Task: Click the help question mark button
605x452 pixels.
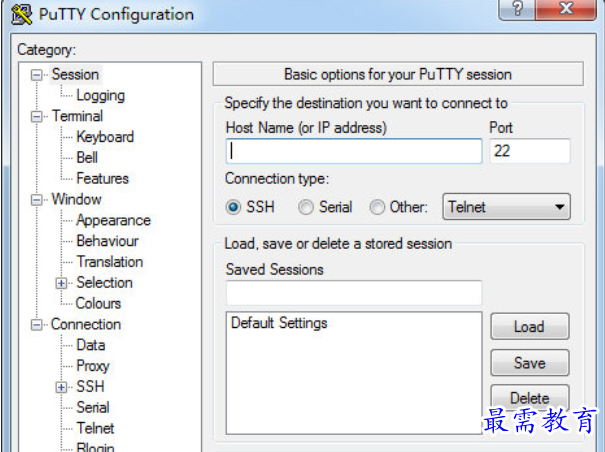Action: (x=517, y=11)
